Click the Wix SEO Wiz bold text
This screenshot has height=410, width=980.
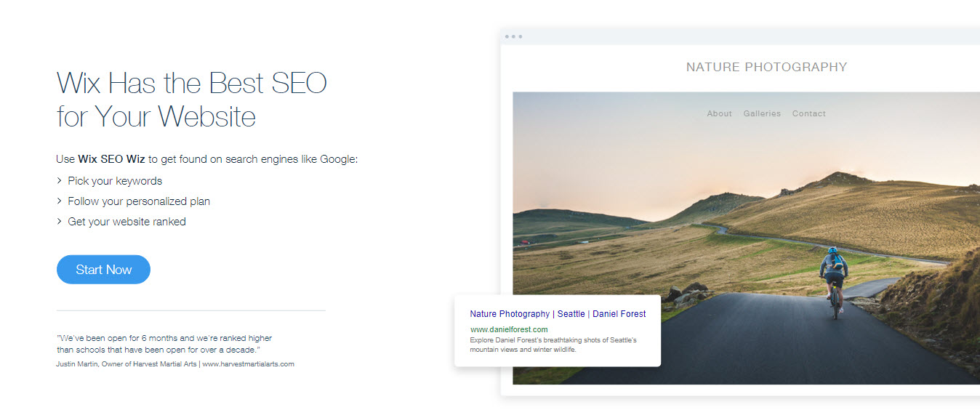pyautogui.click(x=111, y=159)
